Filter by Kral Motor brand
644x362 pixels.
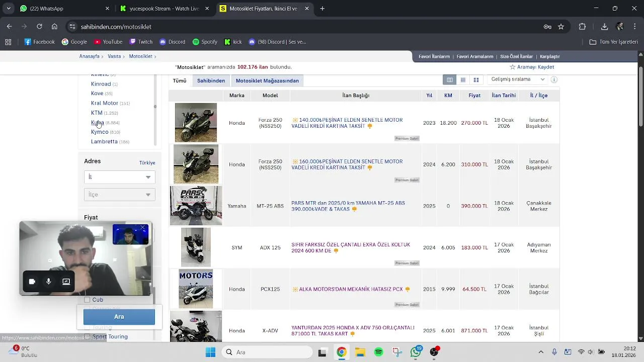pyautogui.click(x=104, y=103)
